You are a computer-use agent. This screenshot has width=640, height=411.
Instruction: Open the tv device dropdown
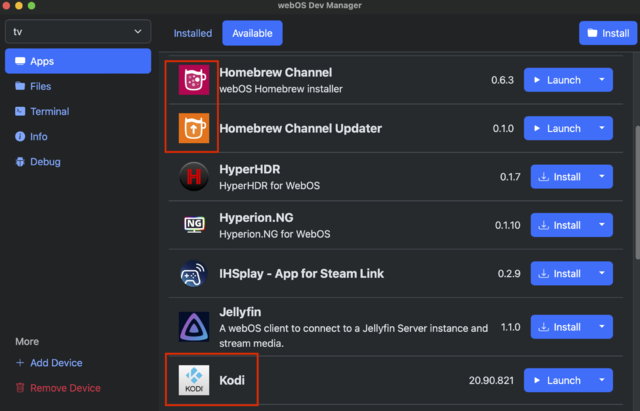tap(78, 31)
